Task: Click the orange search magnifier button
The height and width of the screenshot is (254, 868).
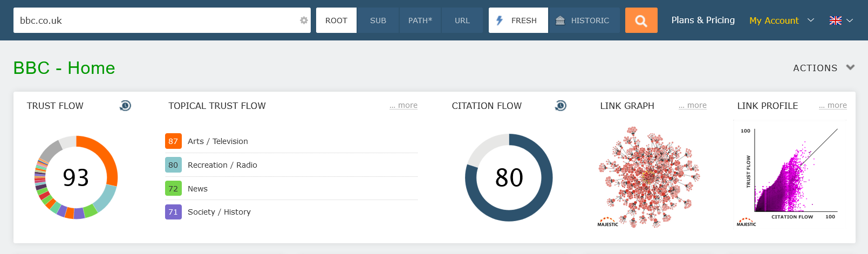Action: pyautogui.click(x=641, y=20)
